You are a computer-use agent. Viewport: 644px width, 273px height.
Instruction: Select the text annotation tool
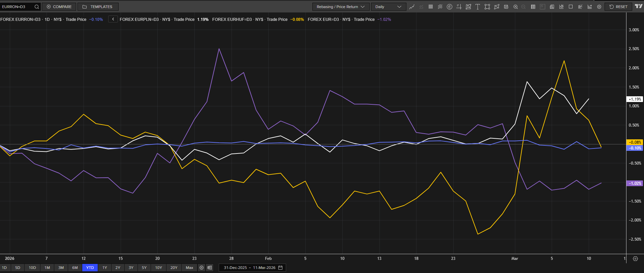point(478,7)
